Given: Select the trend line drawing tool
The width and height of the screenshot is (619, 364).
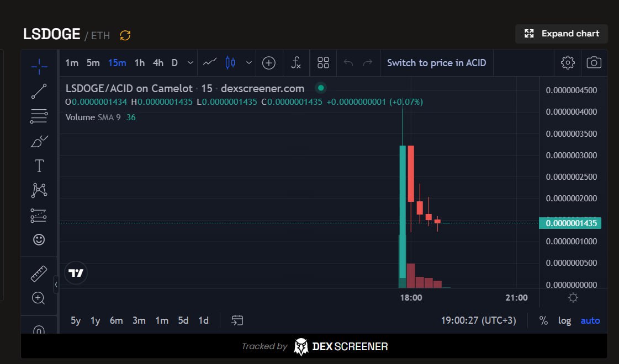Looking at the screenshot, I should click(x=39, y=91).
